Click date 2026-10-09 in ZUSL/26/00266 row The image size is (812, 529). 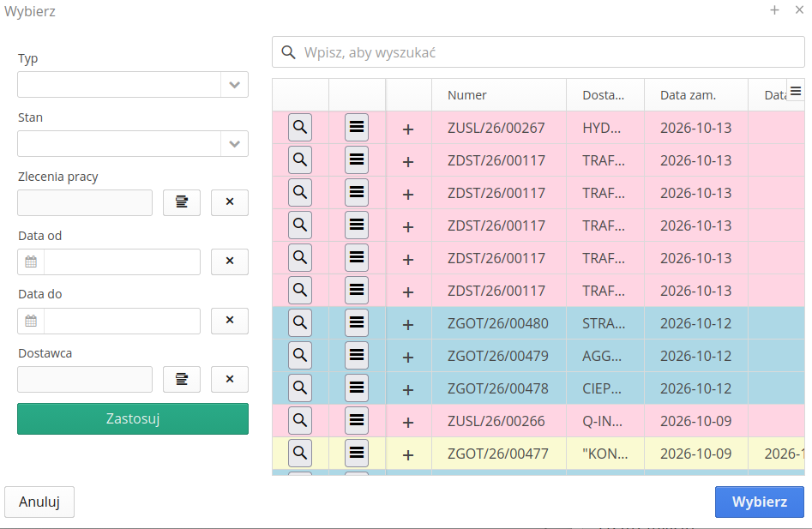click(696, 421)
